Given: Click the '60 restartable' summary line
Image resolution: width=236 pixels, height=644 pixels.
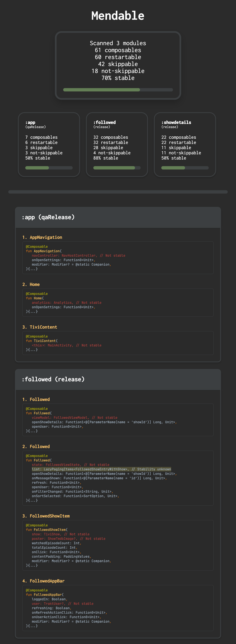Looking at the screenshot, I should tap(118, 57).
